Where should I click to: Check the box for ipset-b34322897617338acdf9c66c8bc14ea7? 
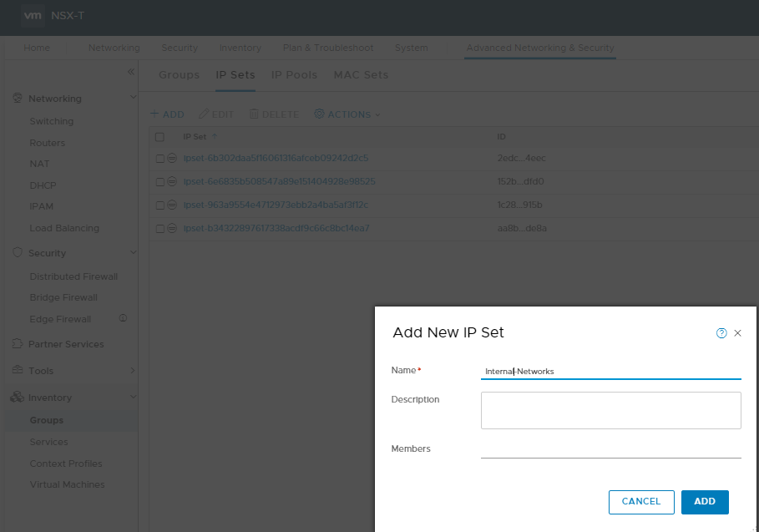[x=159, y=229]
